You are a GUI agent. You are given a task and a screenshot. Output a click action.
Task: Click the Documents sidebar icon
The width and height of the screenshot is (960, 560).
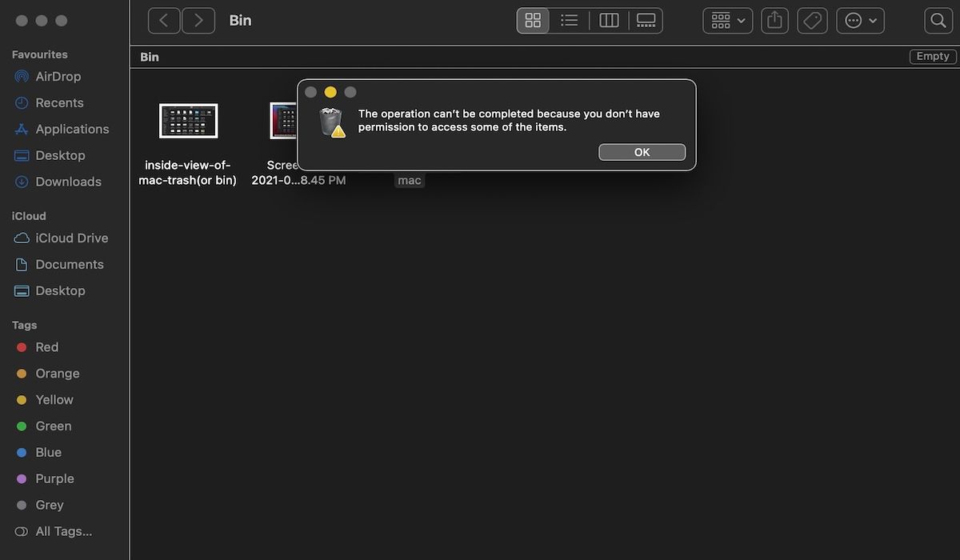(x=22, y=265)
